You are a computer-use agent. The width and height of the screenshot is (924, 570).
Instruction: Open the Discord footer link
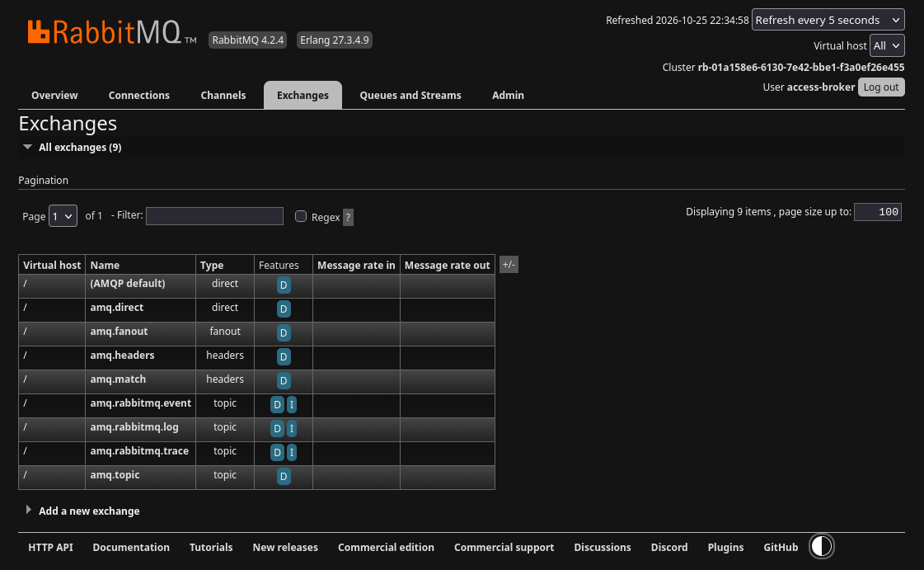pos(669,547)
